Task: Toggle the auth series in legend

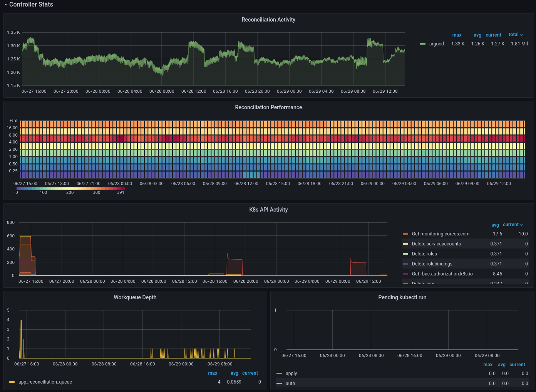Action: (x=290, y=384)
